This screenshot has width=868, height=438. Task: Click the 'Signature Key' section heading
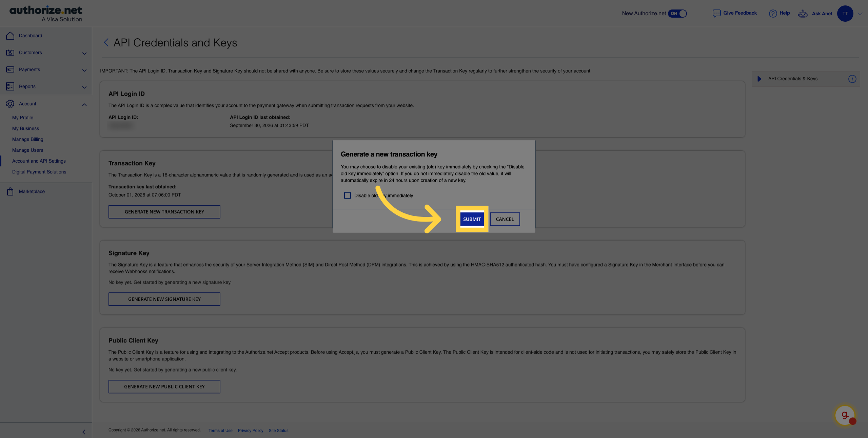tap(129, 253)
